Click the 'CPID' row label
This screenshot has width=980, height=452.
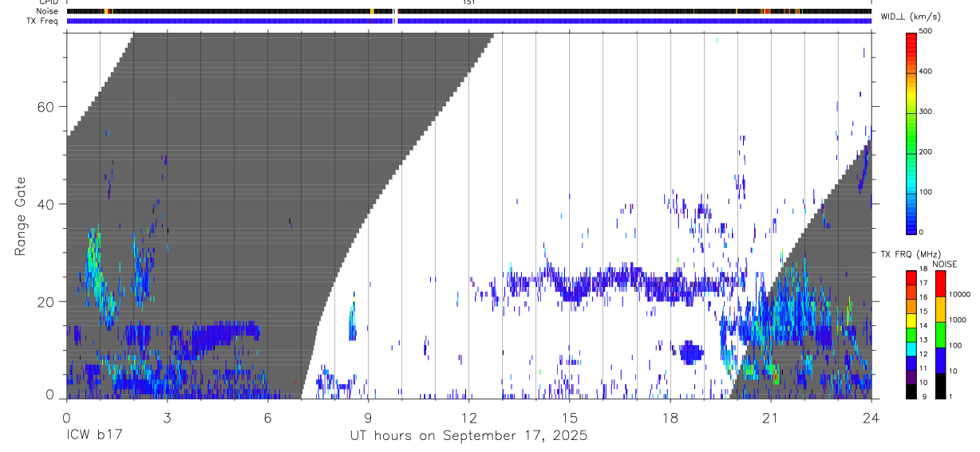point(49,2)
